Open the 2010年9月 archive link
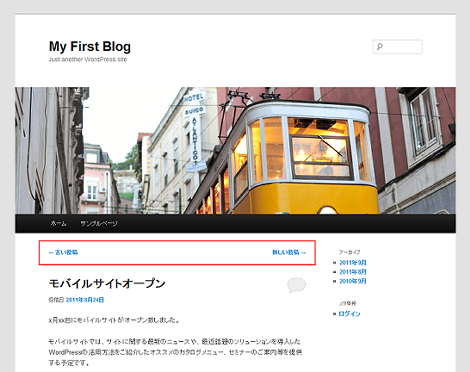 click(x=353, y=281)
